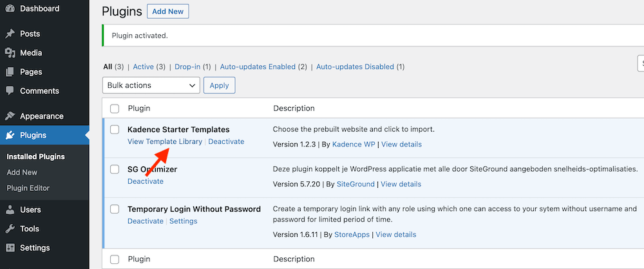
Task: Click the Pages icon in sidebar
Action: click(x=10, y=72)
